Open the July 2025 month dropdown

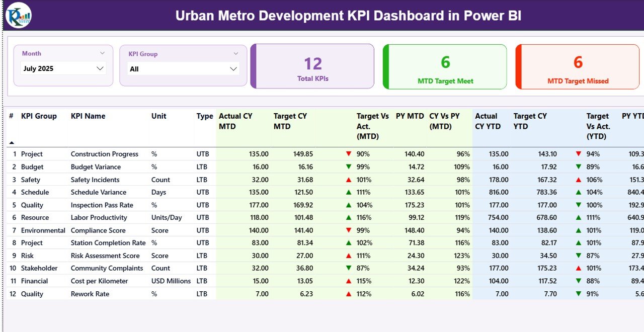63,68
